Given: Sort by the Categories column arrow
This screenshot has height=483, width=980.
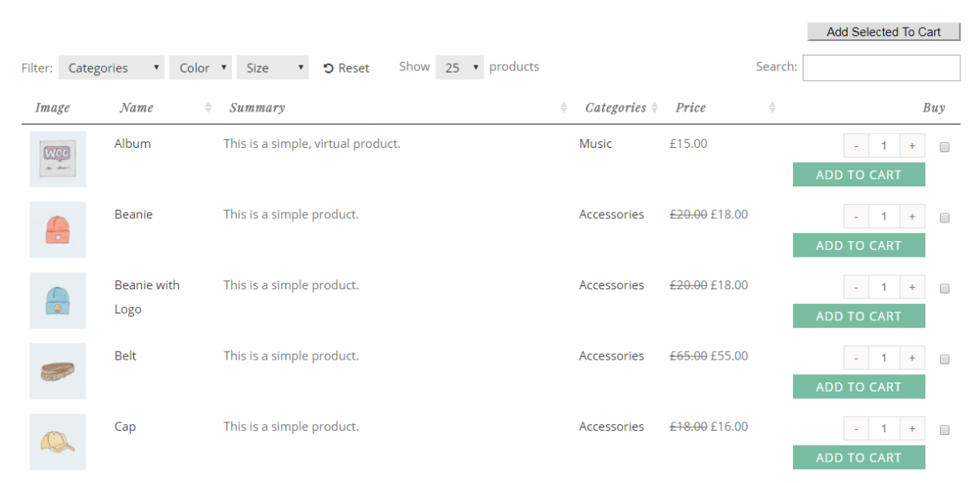Looking at the screenshot, I should coord(654,107).
